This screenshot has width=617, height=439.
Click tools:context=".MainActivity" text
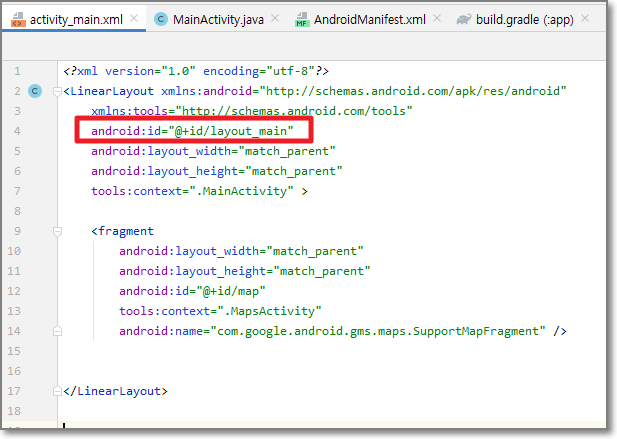192,191
